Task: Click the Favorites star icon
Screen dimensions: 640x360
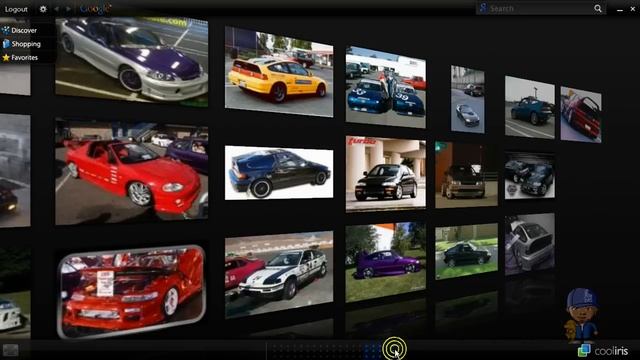Action: click(6, 58)
